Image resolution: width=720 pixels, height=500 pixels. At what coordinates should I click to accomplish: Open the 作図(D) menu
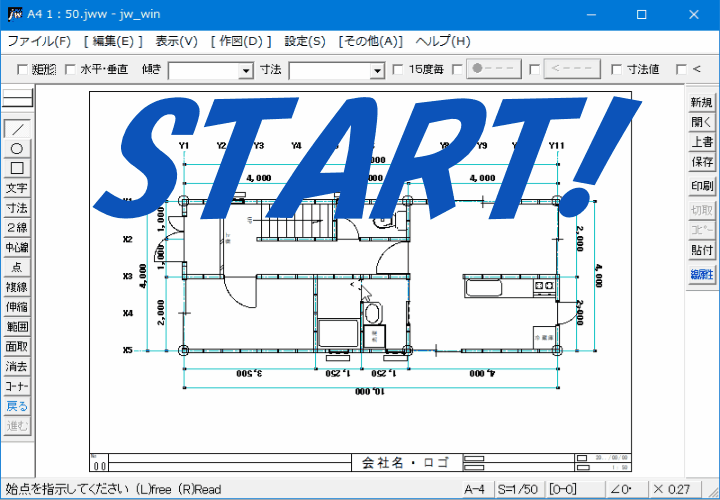click(x=241, y=41)
